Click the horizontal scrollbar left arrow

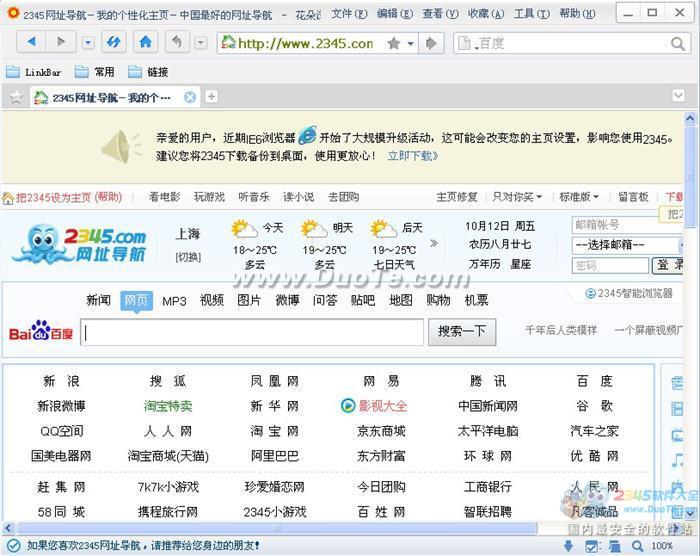coord(8,528)
